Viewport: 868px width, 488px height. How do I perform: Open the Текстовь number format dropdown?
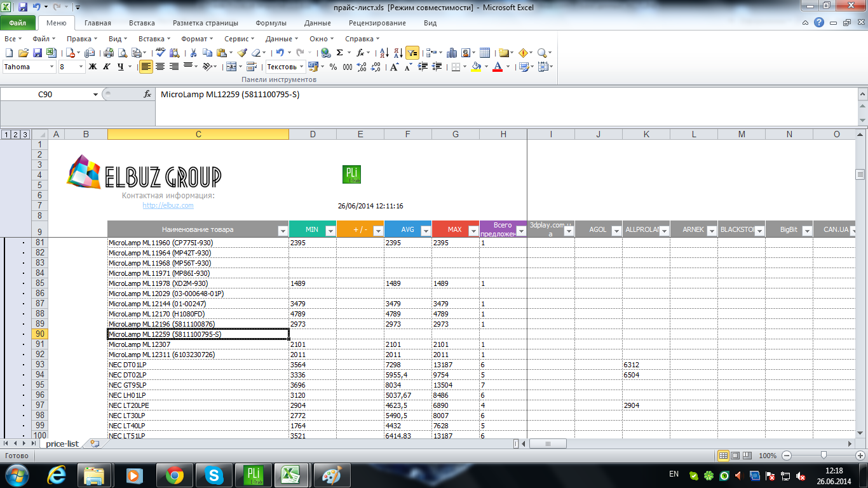[301, 67]
